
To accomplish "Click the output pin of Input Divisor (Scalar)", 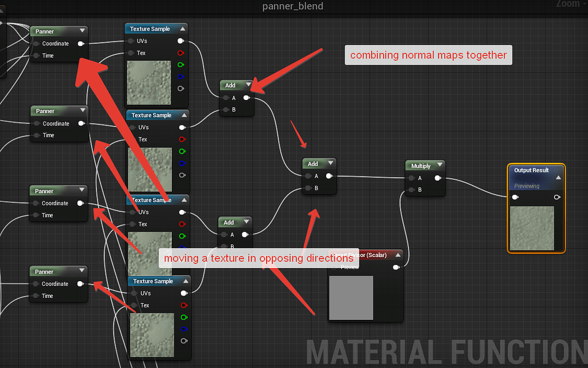I will coord(396,267).
